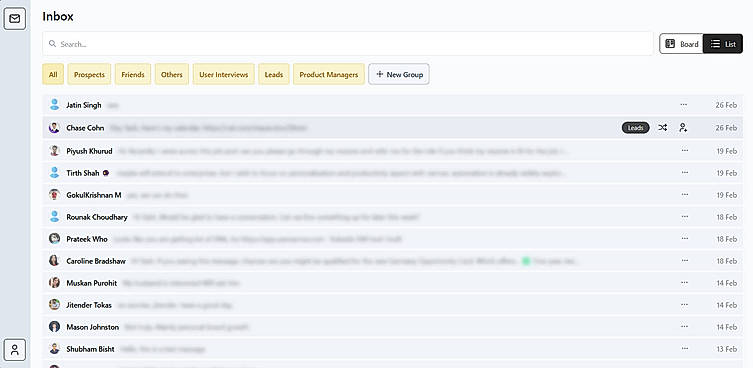This screenshot has width=753, height=368.
Task: Click the Leads tag on Chase Cohn
Action: pyautogui.click(x=635, y=127)
